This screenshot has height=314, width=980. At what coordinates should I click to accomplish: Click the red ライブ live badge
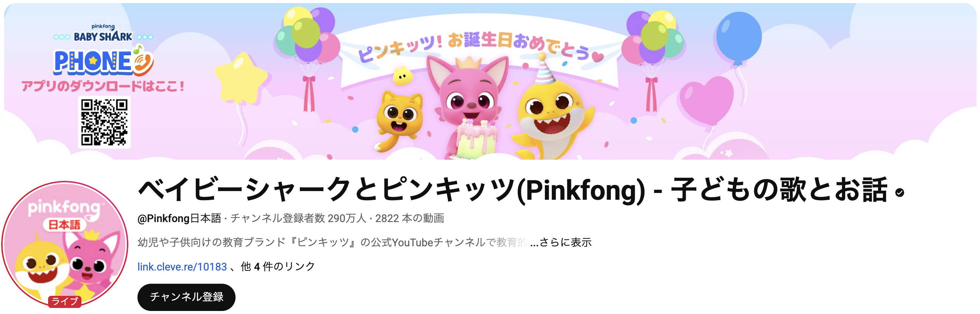tap(65, 302)
